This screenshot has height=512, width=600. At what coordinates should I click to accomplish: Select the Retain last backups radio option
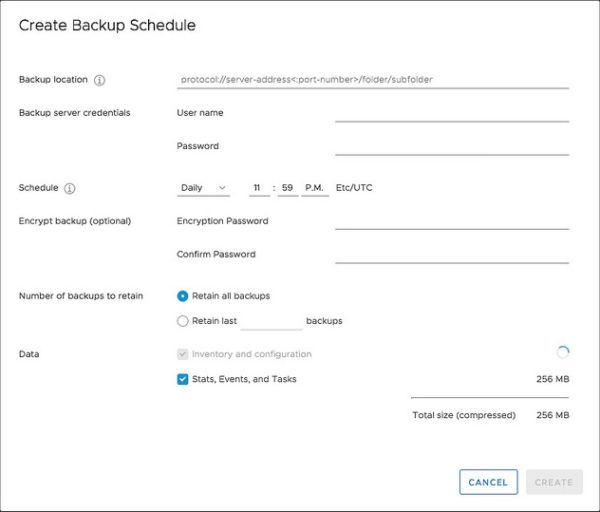pos(183,321)
